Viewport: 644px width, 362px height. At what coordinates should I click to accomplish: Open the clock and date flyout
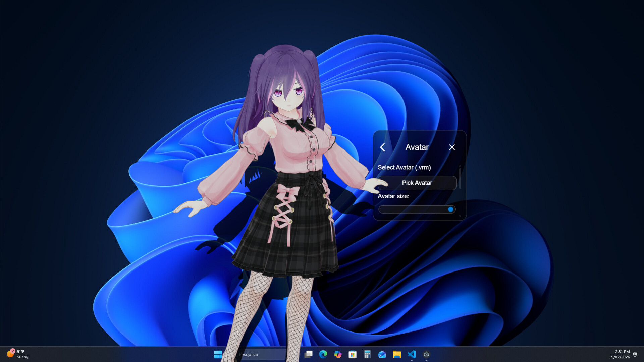(x=619, y=354)
